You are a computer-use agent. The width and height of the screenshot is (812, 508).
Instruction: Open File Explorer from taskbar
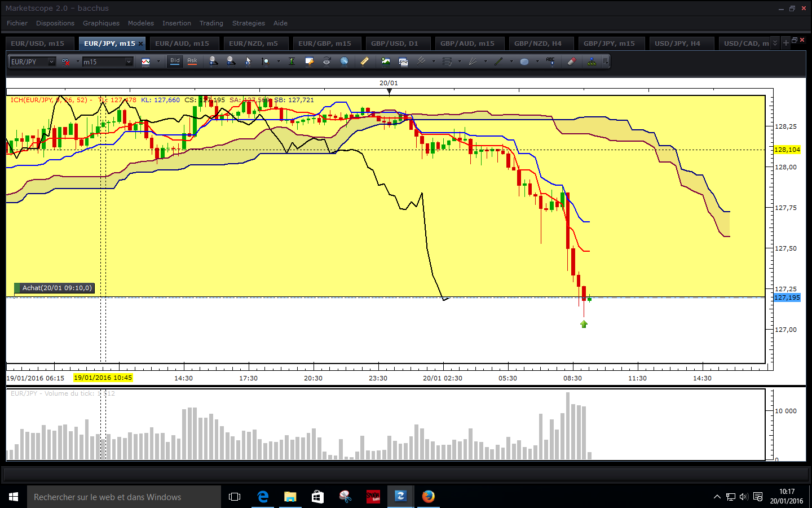pos(290,497)
